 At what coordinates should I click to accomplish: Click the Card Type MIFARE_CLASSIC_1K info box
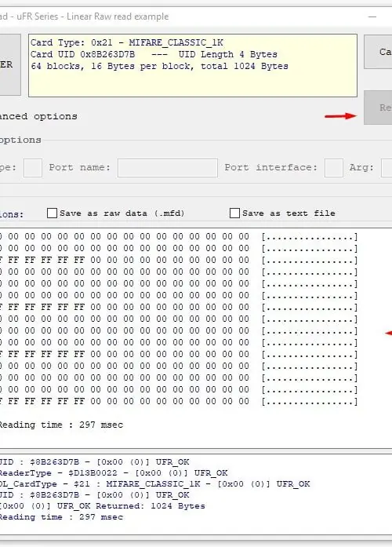point(193,65)
